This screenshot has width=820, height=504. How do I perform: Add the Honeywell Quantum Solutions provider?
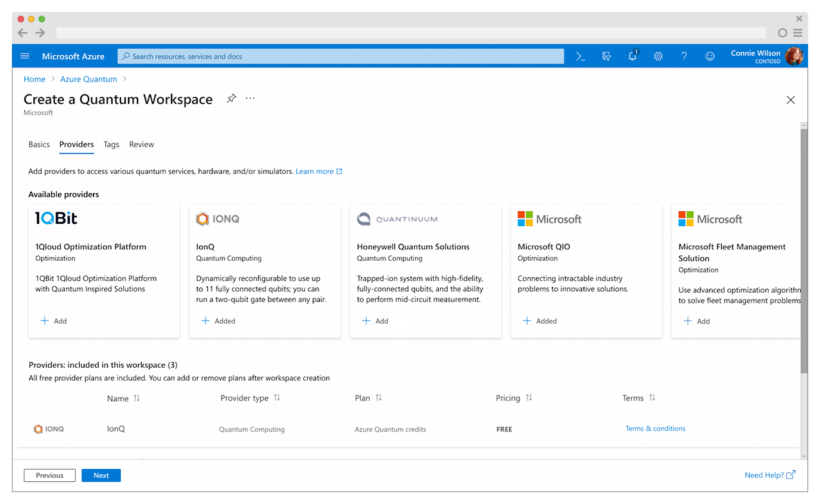[x=375, y=321]
